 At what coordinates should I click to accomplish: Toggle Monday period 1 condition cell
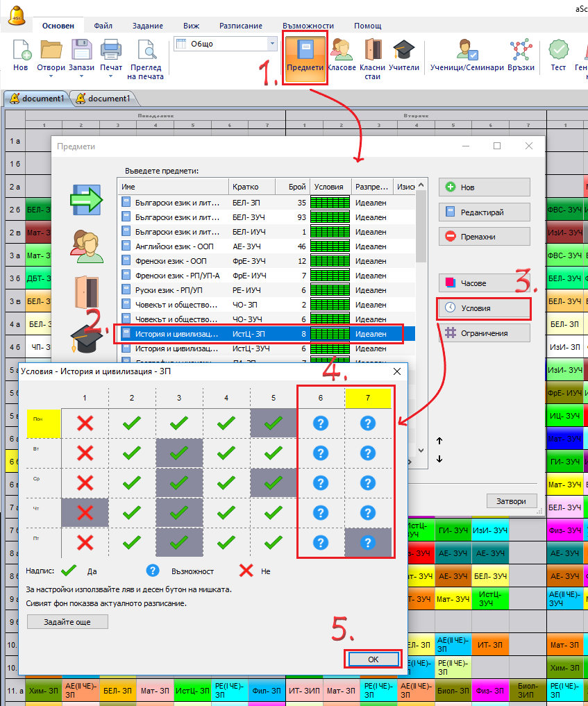coord(85,423)
